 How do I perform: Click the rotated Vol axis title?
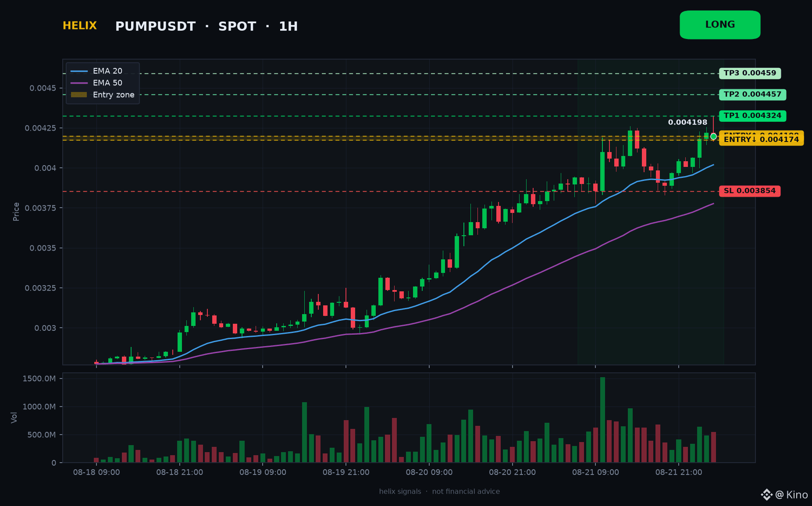tap(14, 418)
